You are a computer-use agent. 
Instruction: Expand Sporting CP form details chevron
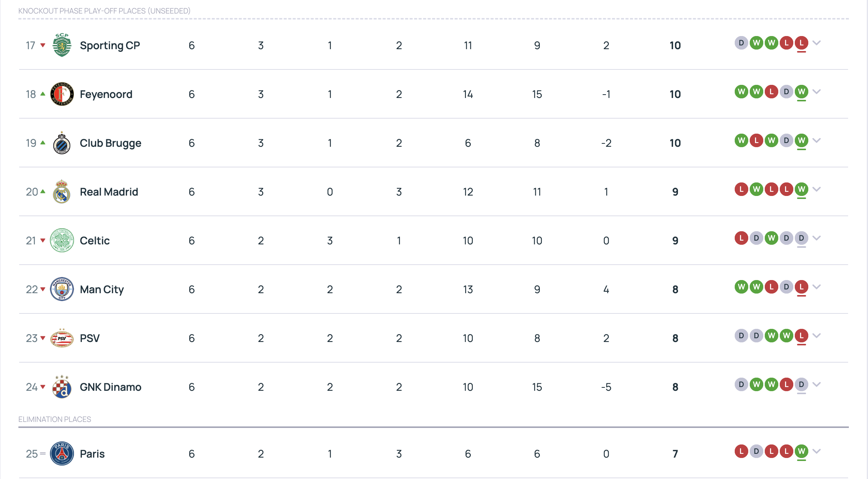817,43
